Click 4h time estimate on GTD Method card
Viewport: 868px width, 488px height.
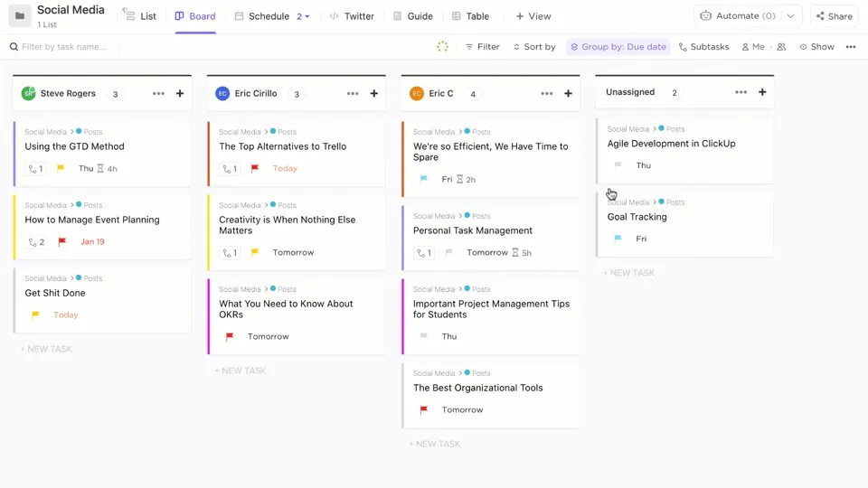(x=108, y=169)
